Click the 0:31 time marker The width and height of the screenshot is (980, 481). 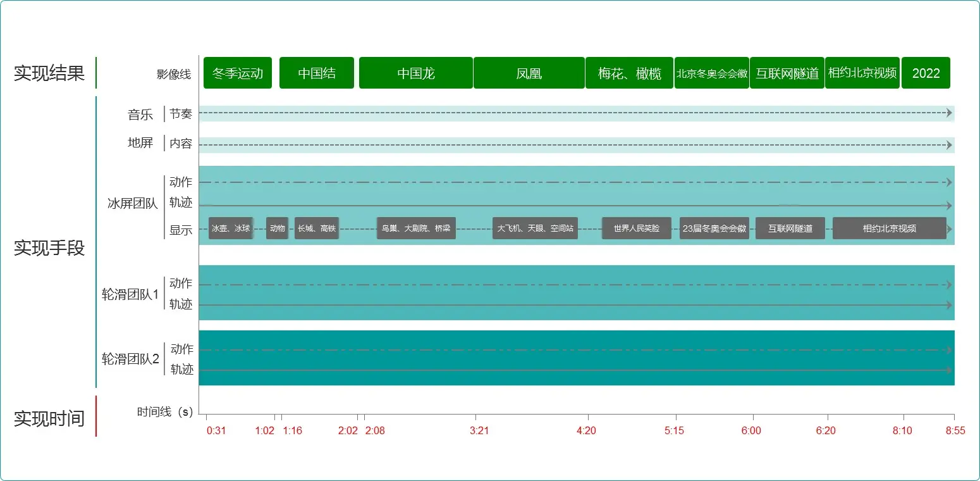click(x=216, y=430)
